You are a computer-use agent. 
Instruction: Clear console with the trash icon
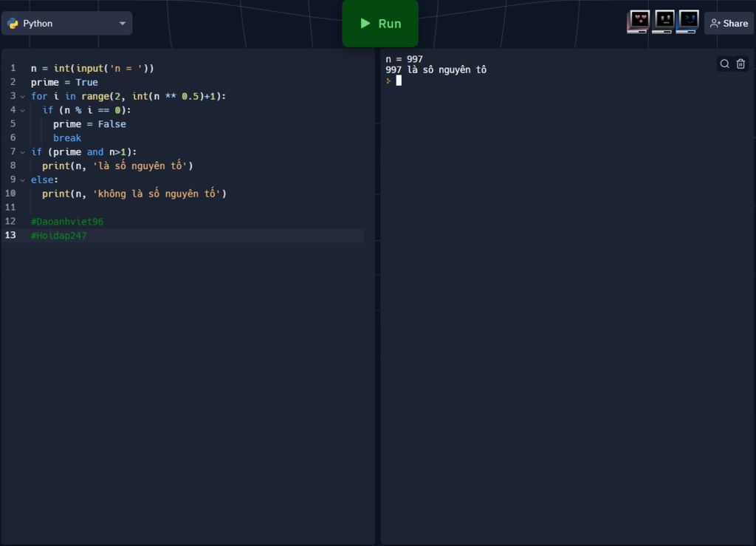pyautogui.click(x=740, y=64)
